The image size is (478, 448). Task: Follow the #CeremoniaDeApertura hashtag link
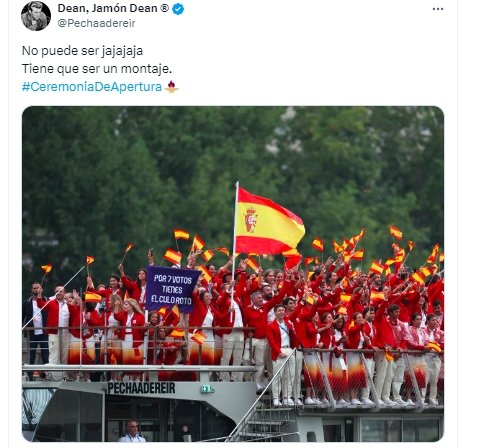click(x=92, y=87)
